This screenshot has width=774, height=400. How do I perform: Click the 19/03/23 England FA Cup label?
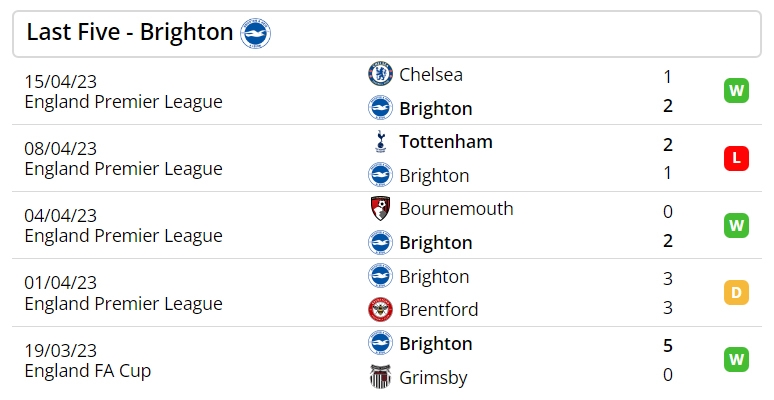88,360
